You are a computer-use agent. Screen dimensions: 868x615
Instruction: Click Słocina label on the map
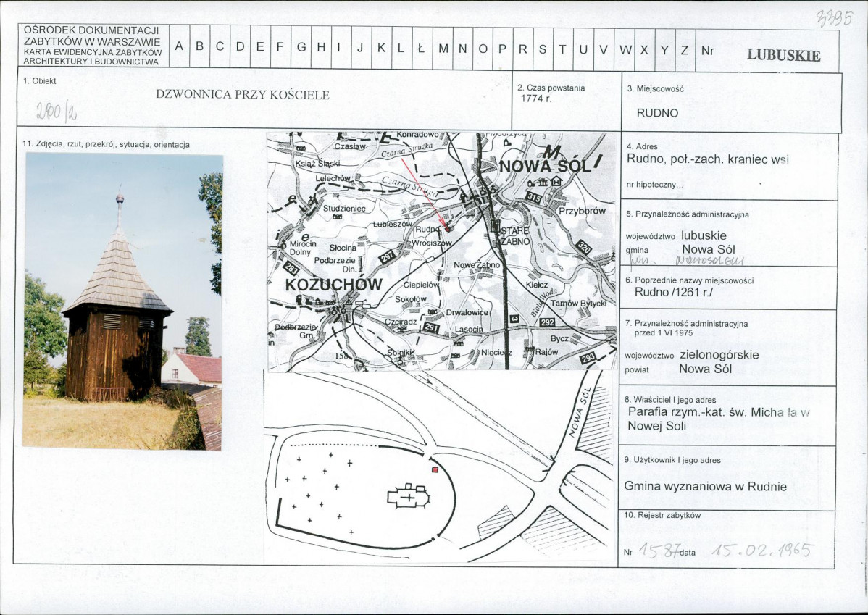[x=343, y=248]
